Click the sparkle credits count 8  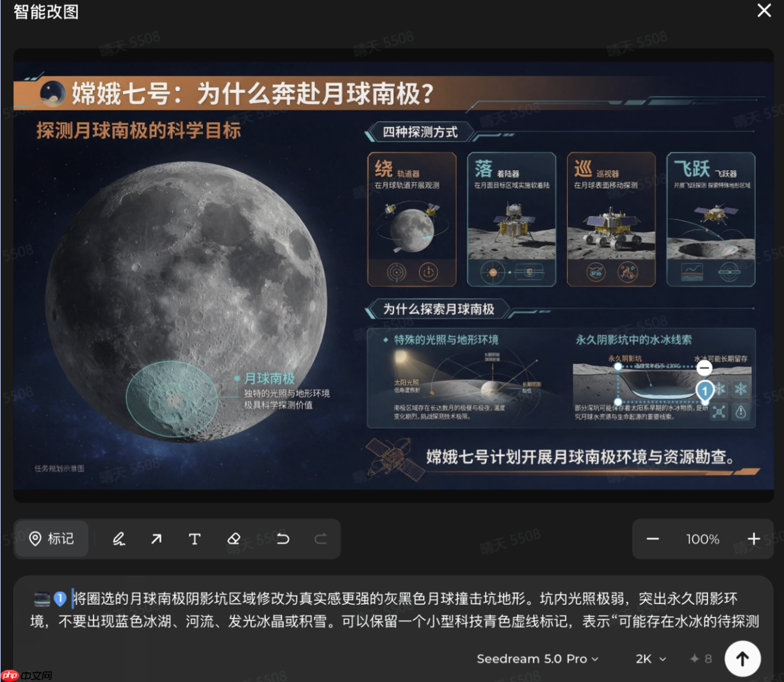tap(701, 658)
